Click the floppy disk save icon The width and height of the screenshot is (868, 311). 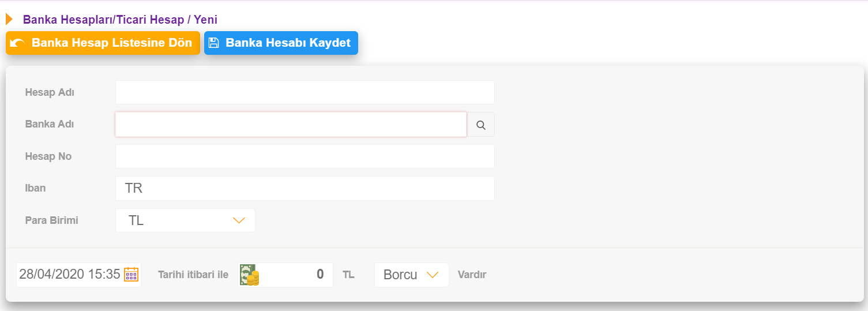[x=214, y=43]
